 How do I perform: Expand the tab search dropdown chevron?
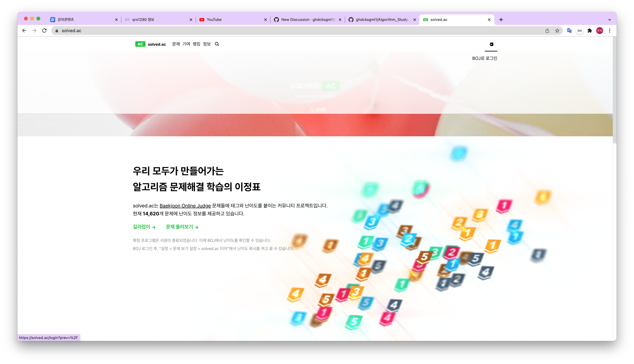[x=610, y=19]
